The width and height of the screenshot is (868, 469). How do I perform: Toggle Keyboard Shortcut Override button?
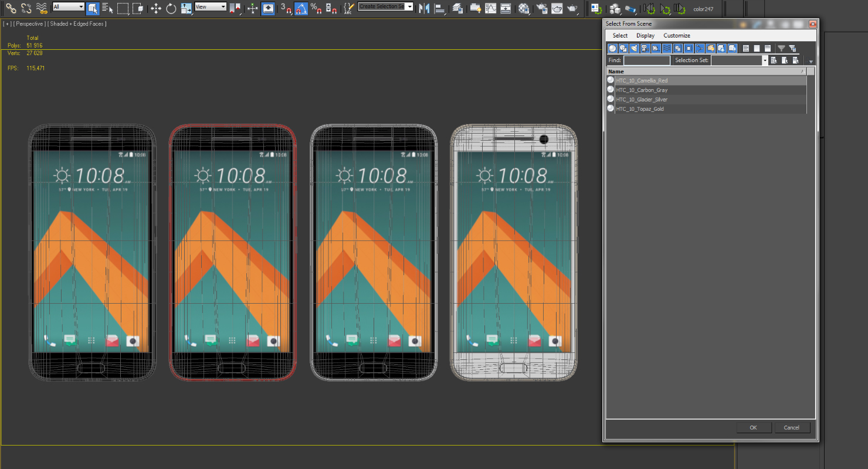[268, 8]
